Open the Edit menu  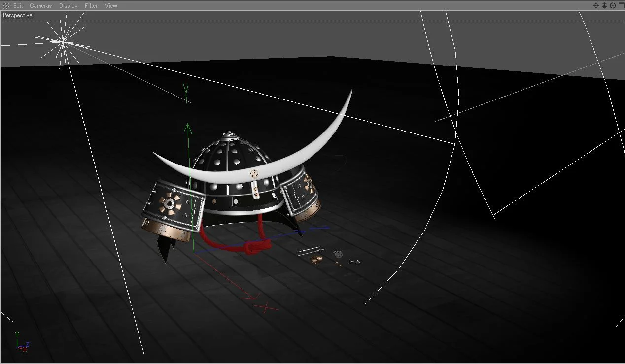click(18, 5)
